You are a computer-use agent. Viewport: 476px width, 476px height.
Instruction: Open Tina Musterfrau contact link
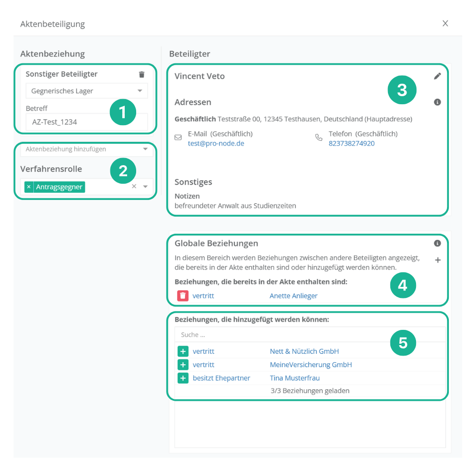pos(295,378)
